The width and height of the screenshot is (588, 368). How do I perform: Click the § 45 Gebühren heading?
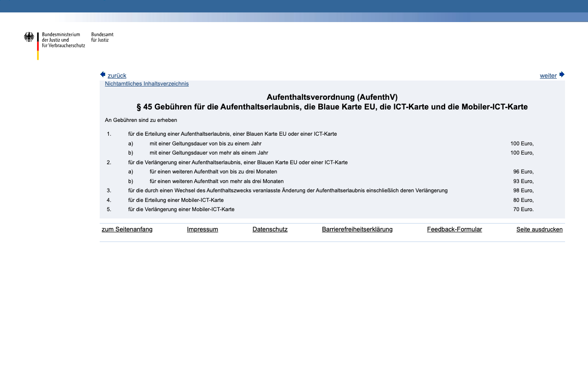pyautogui.click(x=332, y=107)
